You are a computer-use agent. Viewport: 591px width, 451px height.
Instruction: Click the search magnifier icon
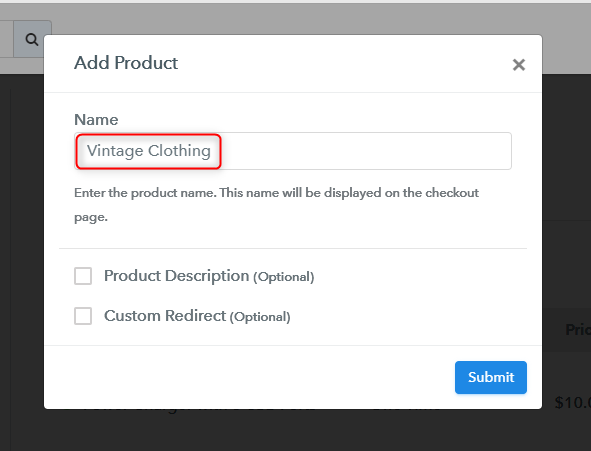point(32,39)
